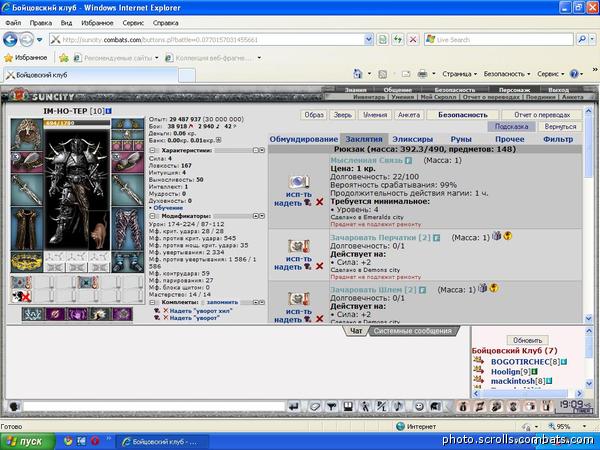Open the Файл menu

pyautogui.click(x=13, y=23)
